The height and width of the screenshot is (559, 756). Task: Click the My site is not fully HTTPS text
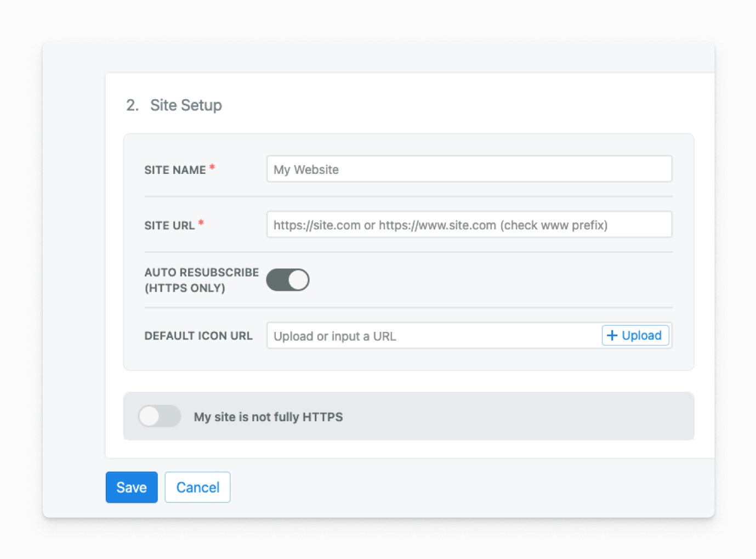coord(268,417)
